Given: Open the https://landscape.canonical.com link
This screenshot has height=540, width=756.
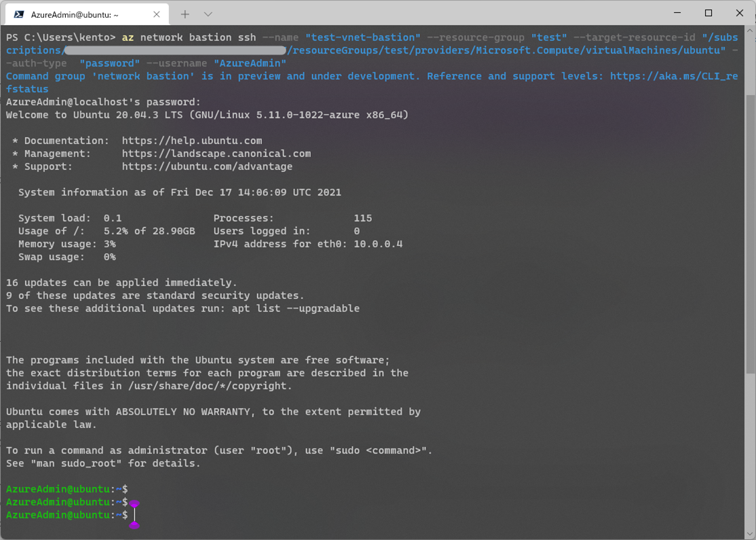Looking at the screenshot, I should coord(216,154).
